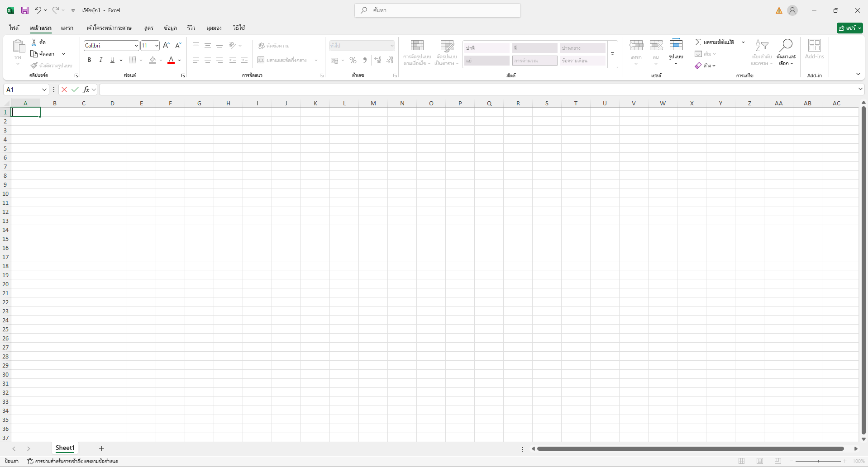Screen dimensions: 868x467
Task: Open the font size dropdown
Action: [157, 46]
